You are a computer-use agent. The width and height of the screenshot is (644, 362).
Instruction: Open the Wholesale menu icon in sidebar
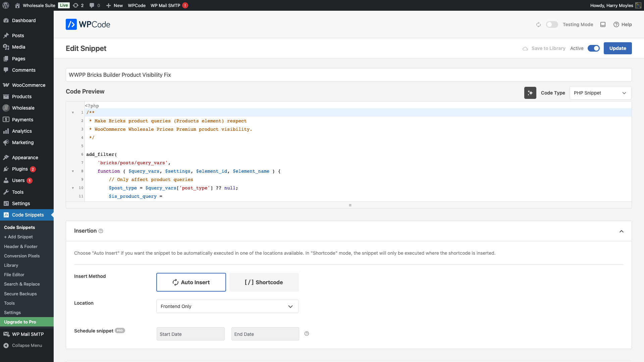pos(6,108)
